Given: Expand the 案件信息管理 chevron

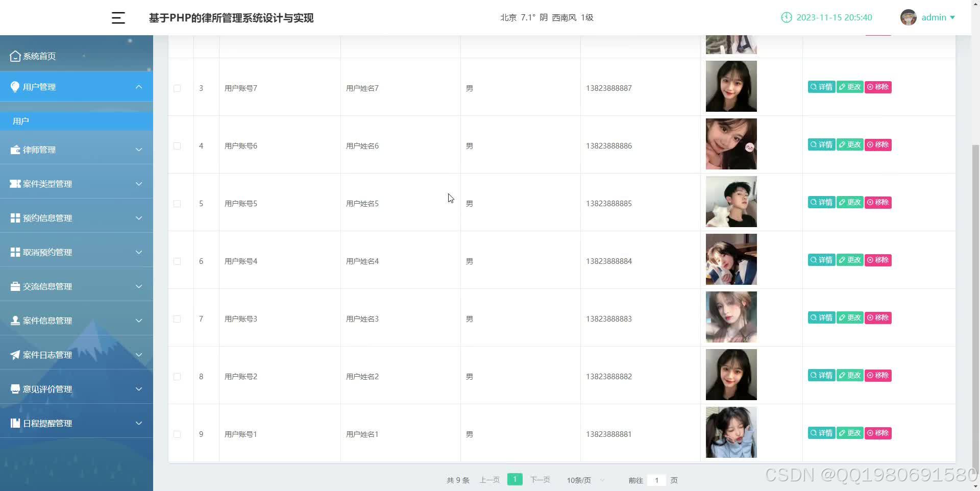Looking at the screenshot, I should pyautogui.click(x=139, y=321).
